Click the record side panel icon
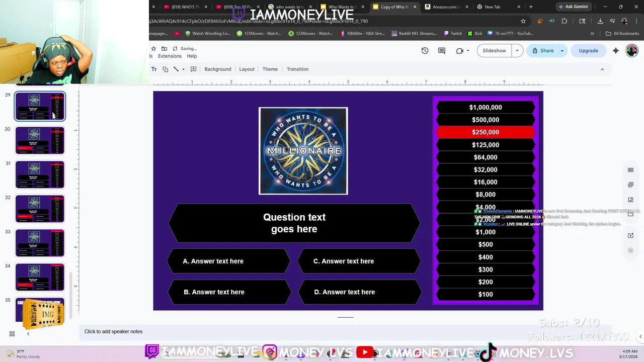This screenshot has height=362, width=644. (x=630, y=250)
